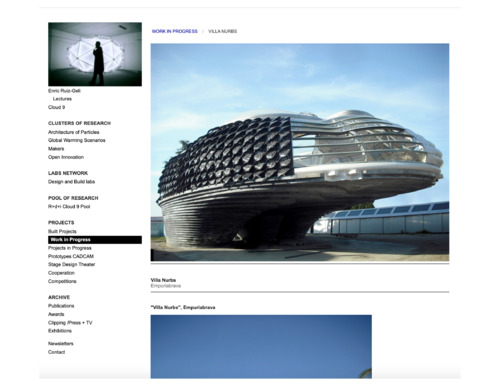Open the Open Innovation link
This screenshot has height=386, width=500.
[x=66, y=157]
